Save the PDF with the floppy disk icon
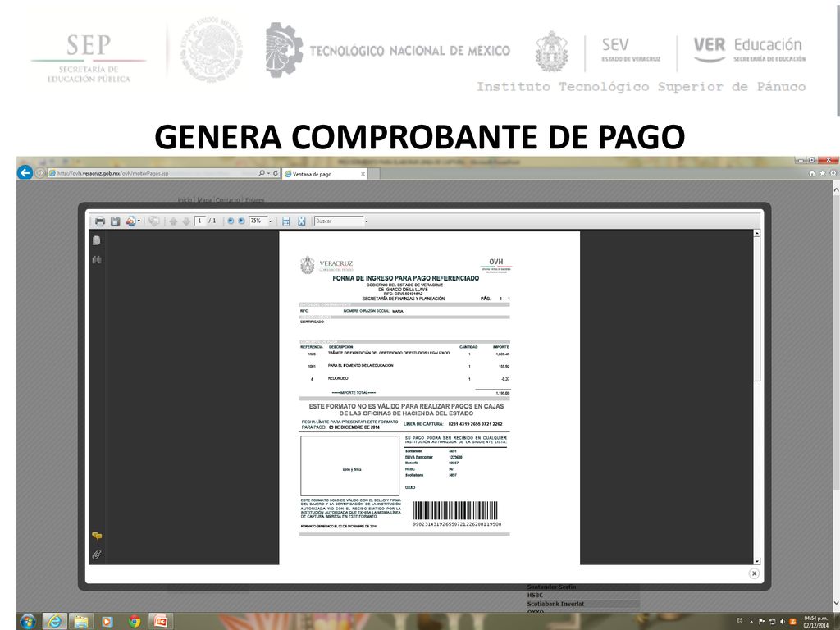The width and height of the screenshot is (840, 630). [x=115, y=221]
